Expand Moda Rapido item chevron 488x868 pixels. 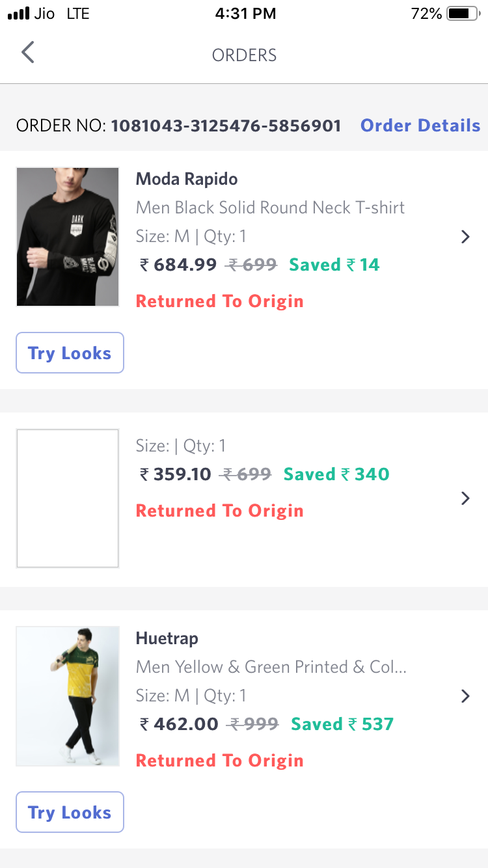465,237
